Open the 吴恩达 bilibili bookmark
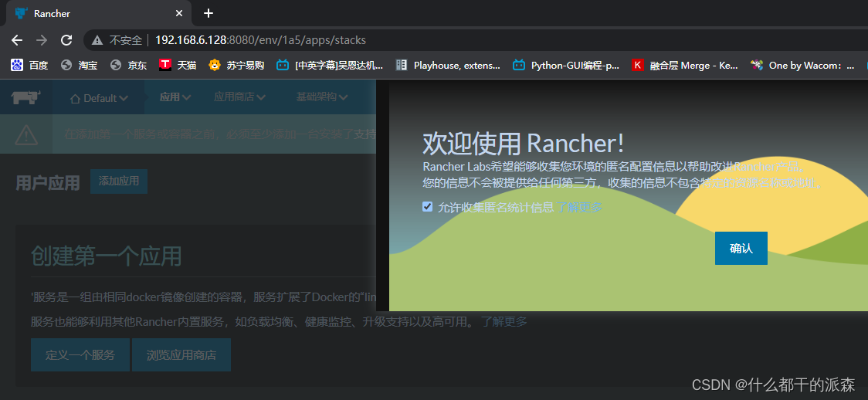The image size is (868, 400). [330, 66]
